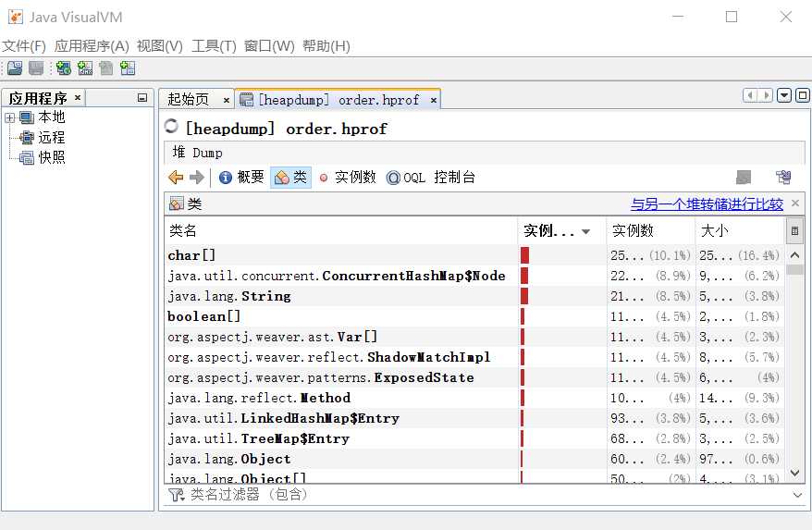812x530 pixels.
Task: Open the 概要 summary view
Action: pyautogui.click(x=241, y=178)
